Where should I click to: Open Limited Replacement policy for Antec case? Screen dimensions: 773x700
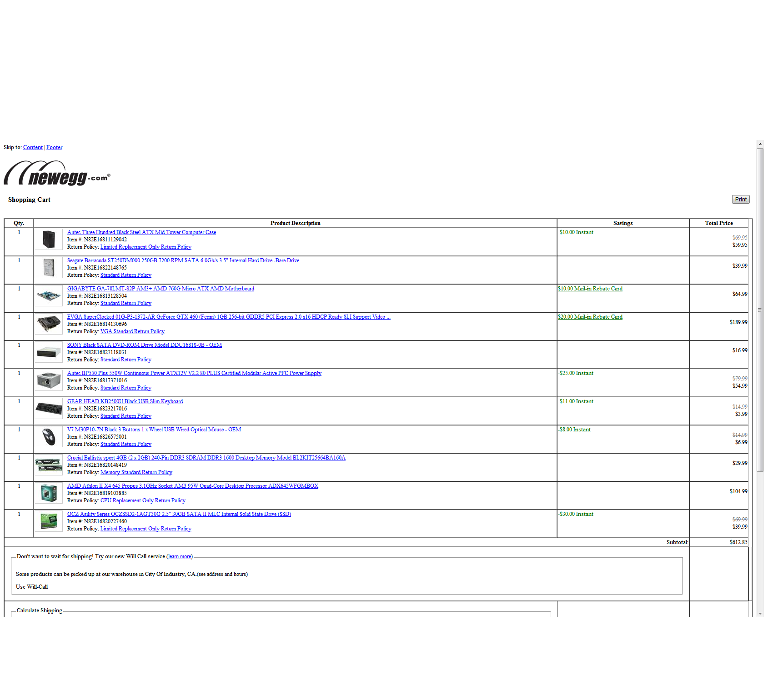pos(146,247)
